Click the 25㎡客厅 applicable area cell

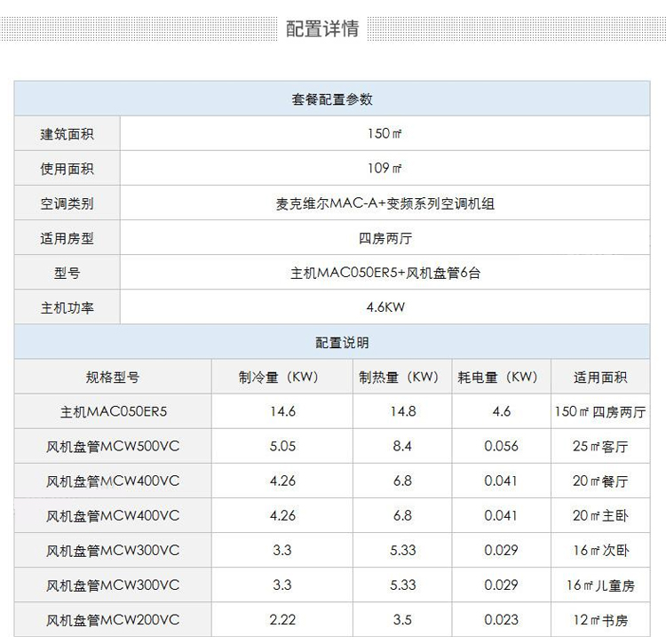[x=600, y=446]
